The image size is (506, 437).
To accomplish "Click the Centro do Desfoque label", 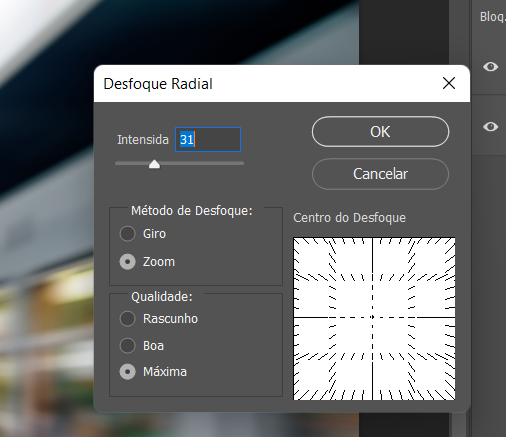I will point(349,218).
